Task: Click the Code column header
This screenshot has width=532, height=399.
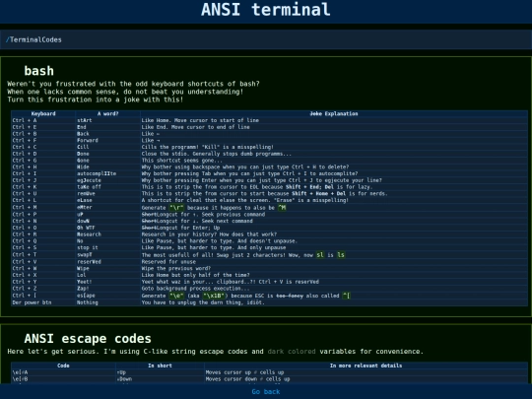Action: pos(63,366)
